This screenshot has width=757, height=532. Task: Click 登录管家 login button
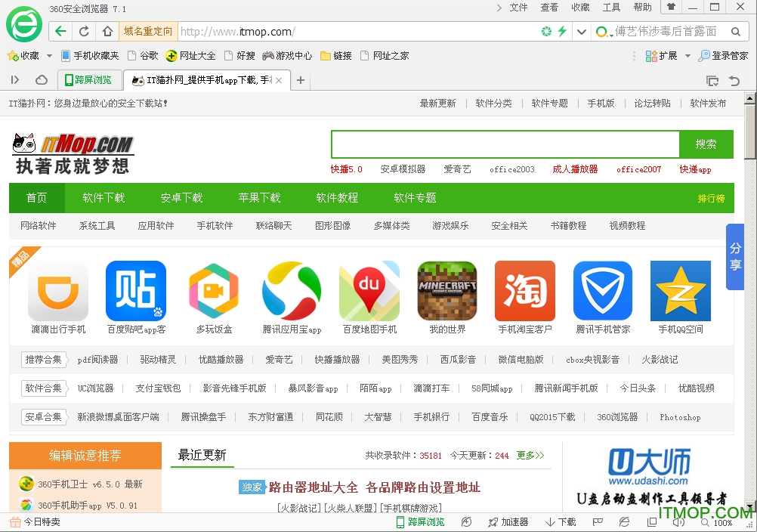(723, 56)
